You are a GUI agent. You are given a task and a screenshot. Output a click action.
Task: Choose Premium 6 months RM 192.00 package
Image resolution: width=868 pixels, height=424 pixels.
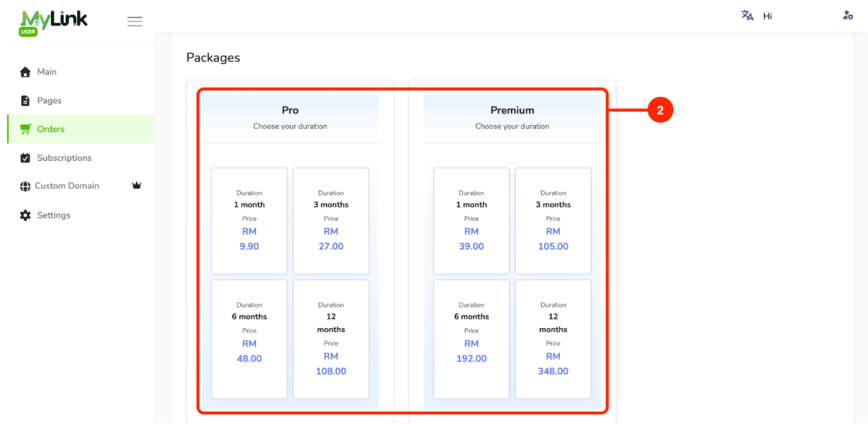[472, 339]
